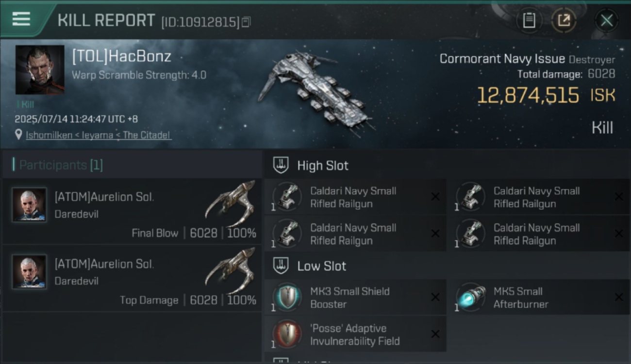Click the TOL HacBonz pilot name

(x=121, y=56)
